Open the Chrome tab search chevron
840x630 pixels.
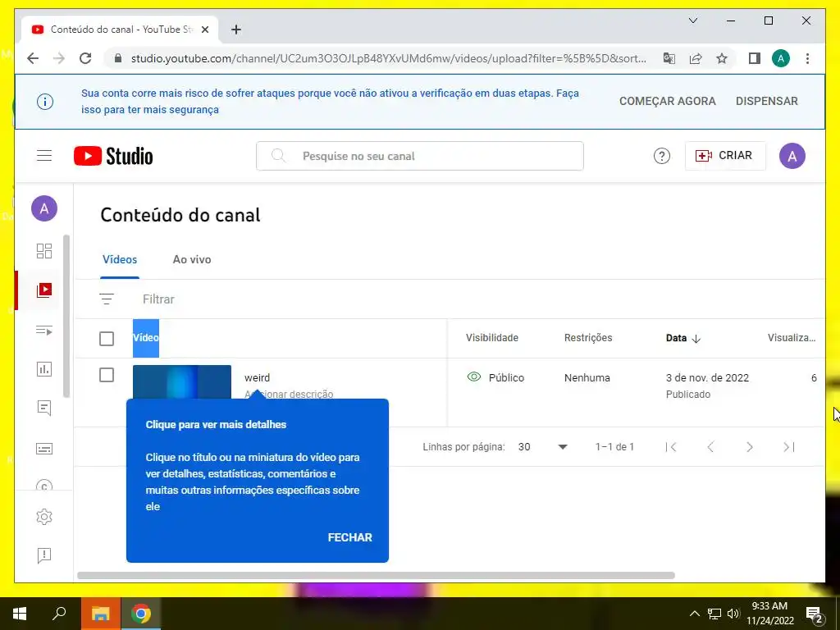pyautogui.click(x=692, y=21)
